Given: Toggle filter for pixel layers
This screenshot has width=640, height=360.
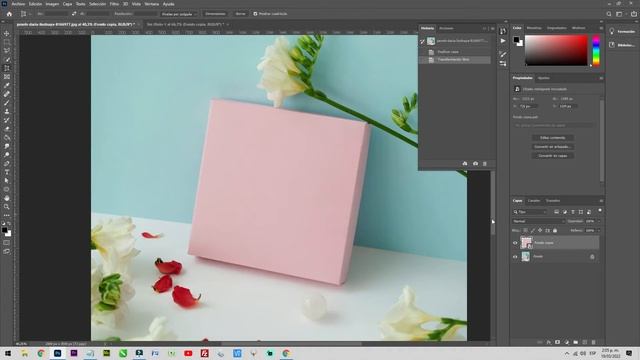Looking at the screenshot, I should [x=556, y=212].
